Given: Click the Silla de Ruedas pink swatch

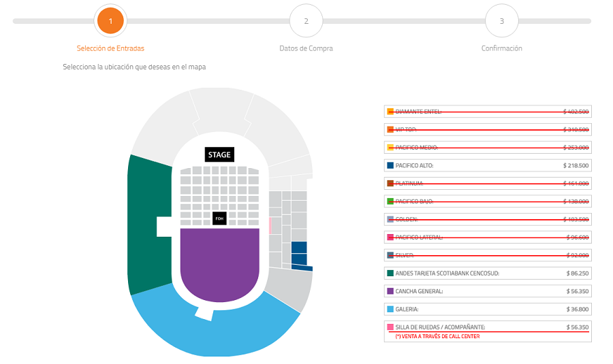Looking at the screenshot, I should click(x=390, y=327).
